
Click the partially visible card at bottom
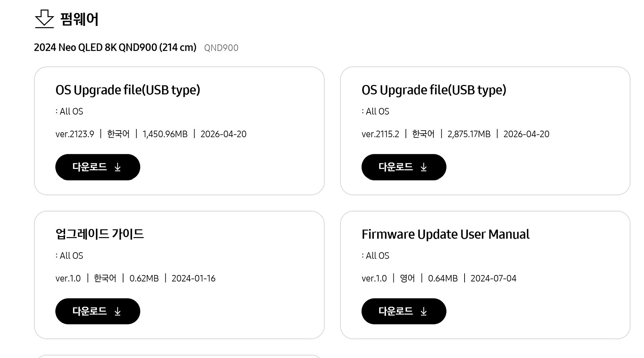(179, 356)
